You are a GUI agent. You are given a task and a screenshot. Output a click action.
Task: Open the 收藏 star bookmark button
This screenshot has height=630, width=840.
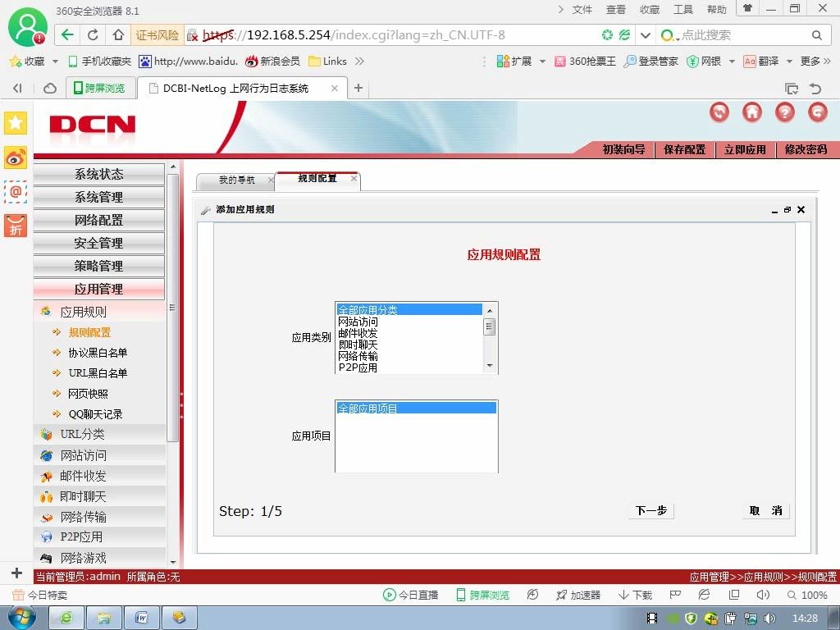coord(28,61)
